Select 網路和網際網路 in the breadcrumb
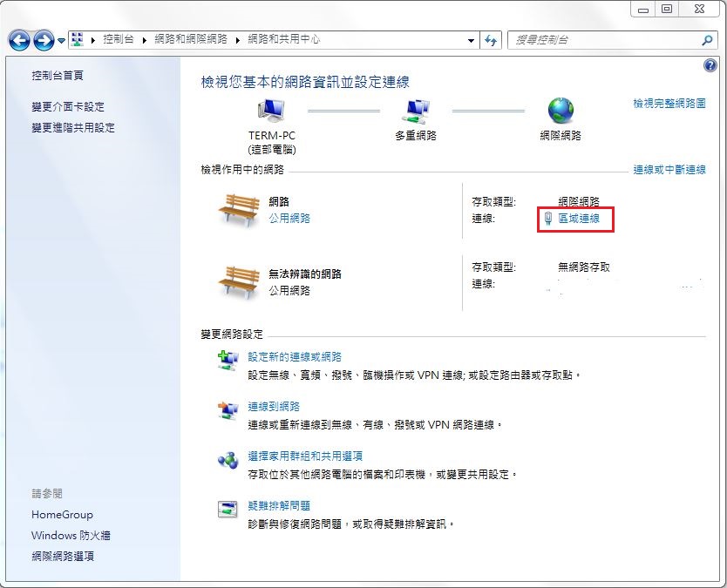 [x=190, y=40]
